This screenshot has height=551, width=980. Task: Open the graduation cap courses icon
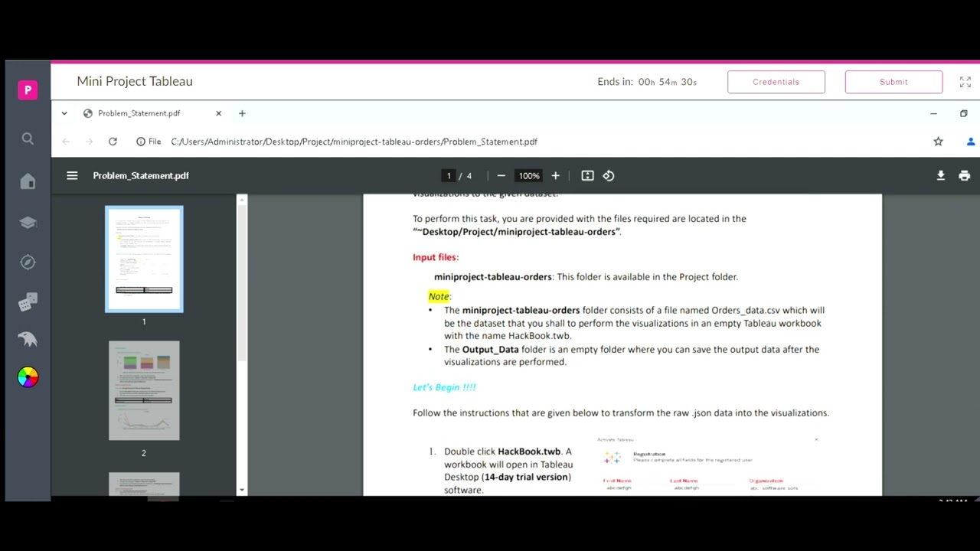[28, 223]
